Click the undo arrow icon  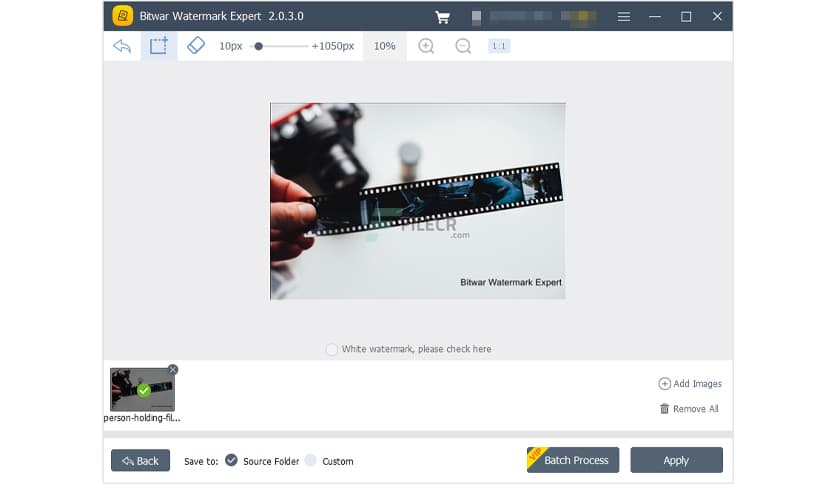point(122,46)
